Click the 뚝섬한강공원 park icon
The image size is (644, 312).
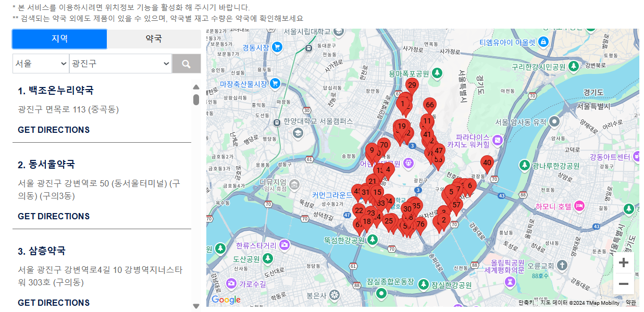pyautogui.click(x=373, y=240)
